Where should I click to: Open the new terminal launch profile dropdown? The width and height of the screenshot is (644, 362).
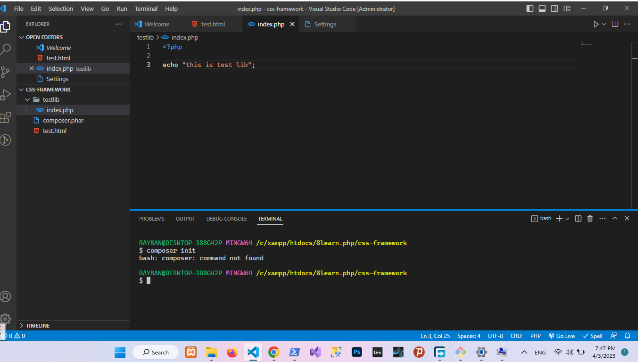click(567, 218)
